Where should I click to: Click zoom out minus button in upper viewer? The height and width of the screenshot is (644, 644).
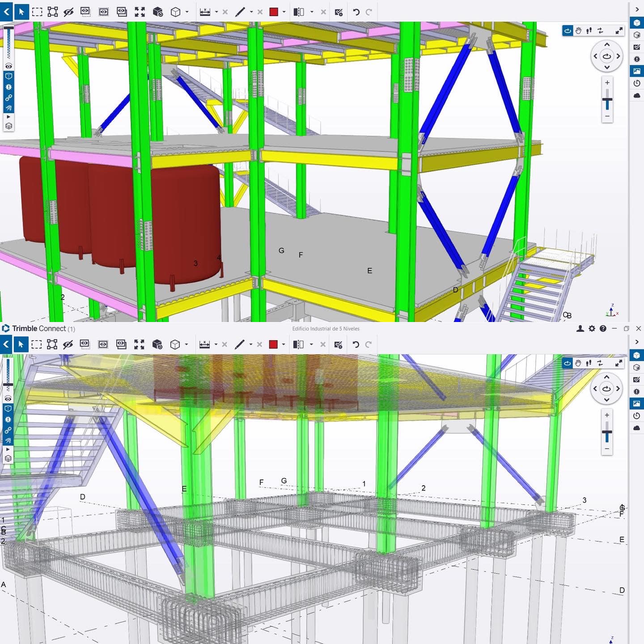(x=607, y=116)
